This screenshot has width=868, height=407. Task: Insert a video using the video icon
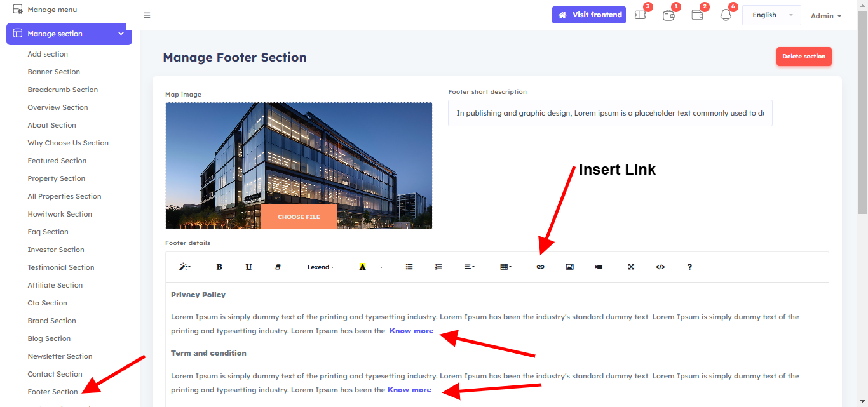599,267
